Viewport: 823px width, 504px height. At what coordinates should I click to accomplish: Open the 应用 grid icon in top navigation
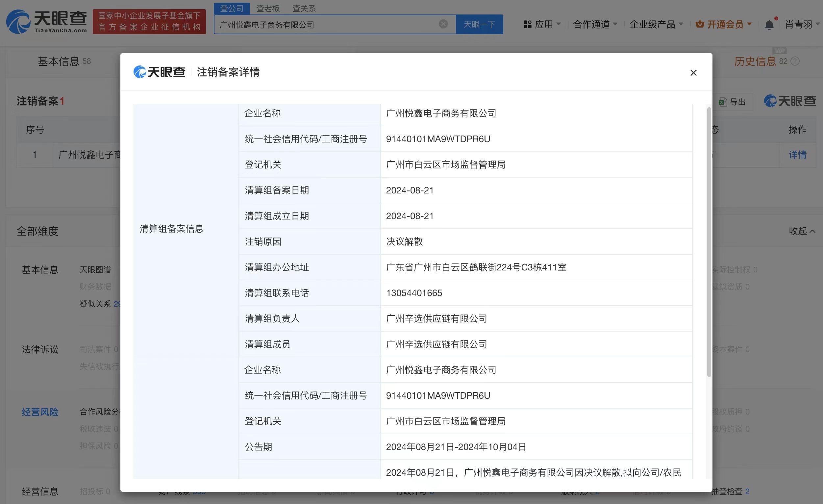pos(527,24)
